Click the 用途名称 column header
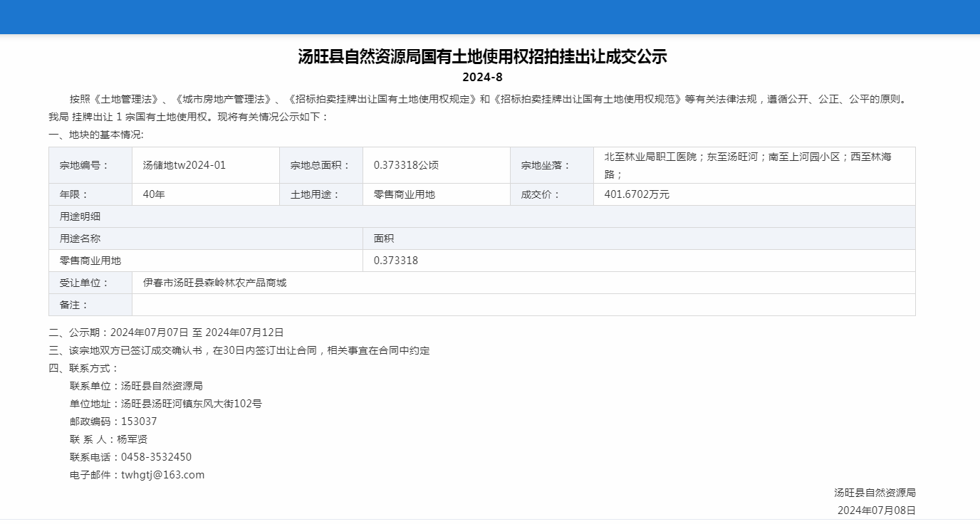 click(206, 239)
